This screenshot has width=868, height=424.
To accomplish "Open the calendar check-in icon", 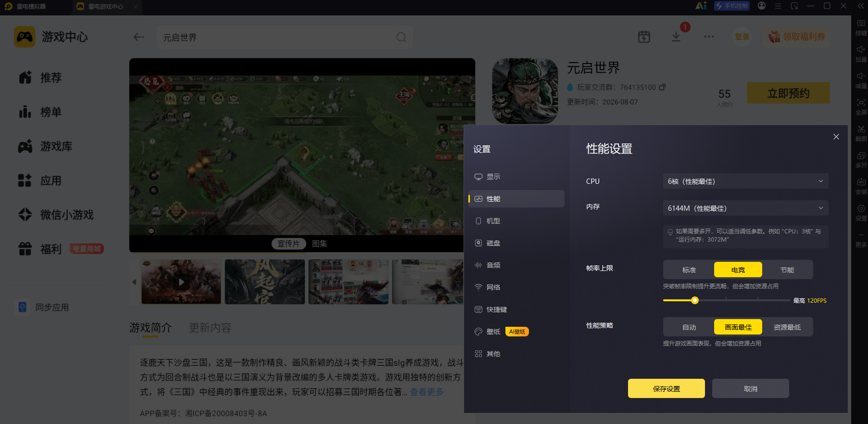I will [x=644, y=37].
